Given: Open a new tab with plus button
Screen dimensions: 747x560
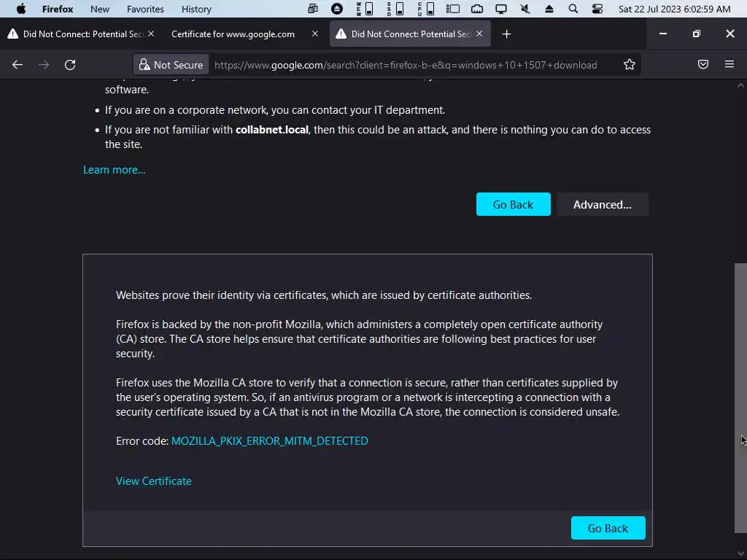Looking at the screenshot, I should coord(506,34).
